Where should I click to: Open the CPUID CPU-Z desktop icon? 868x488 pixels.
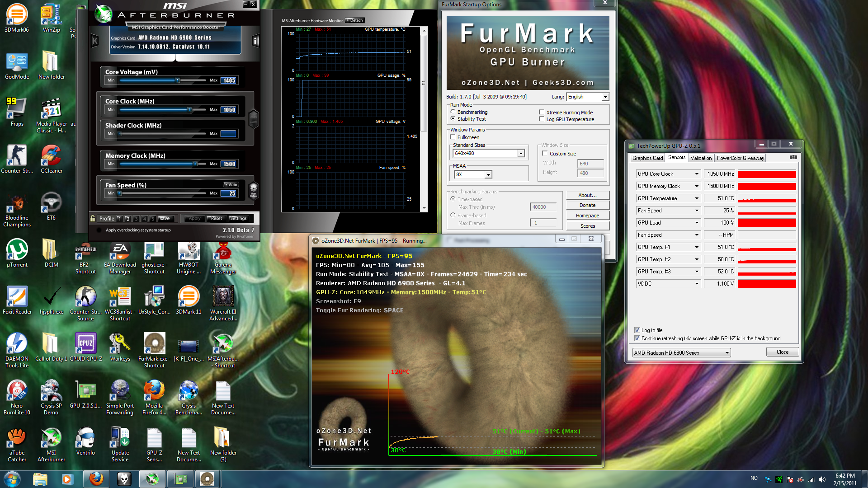coord(85,347)
